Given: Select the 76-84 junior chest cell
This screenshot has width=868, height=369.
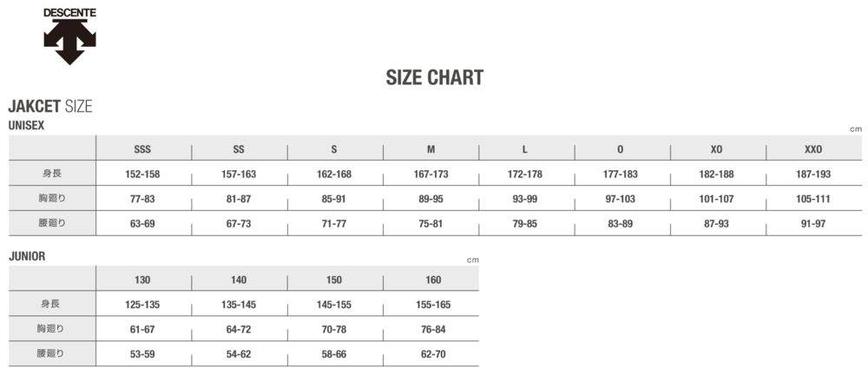Looking at the screenshot, I should (432, 329).
